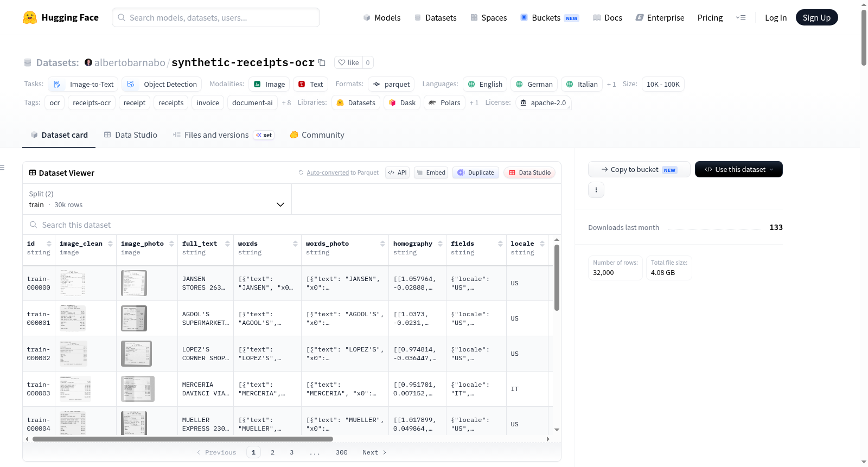This screenshot has height=467, width=868.
Task: Open image_clean thumbnail for train-000000
Action: [73, 283]
